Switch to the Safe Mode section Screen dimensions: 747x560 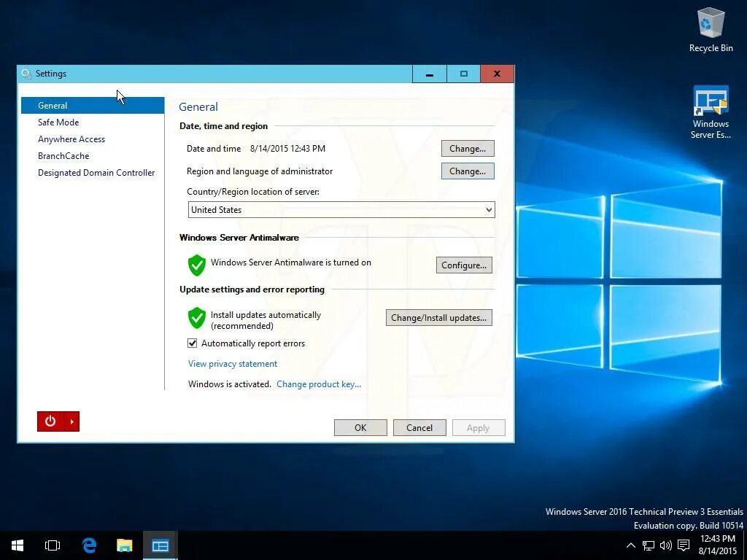[x=58, y=122]
